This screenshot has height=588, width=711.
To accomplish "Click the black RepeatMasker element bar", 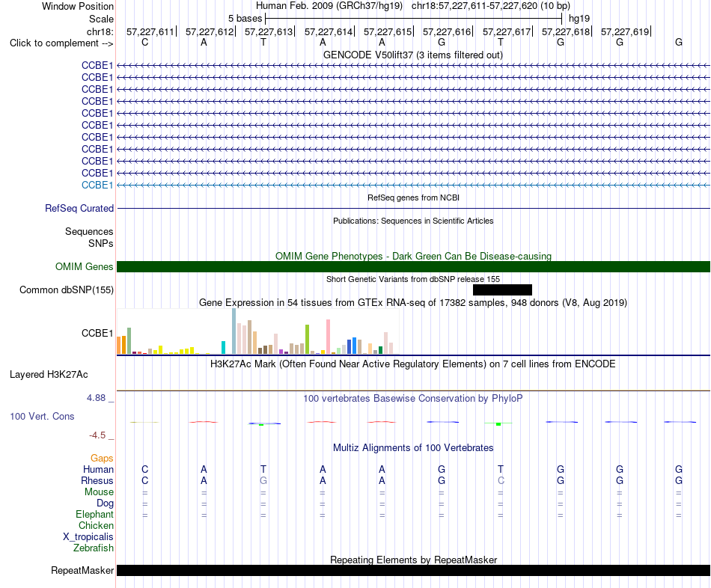I will coord(413,570).
